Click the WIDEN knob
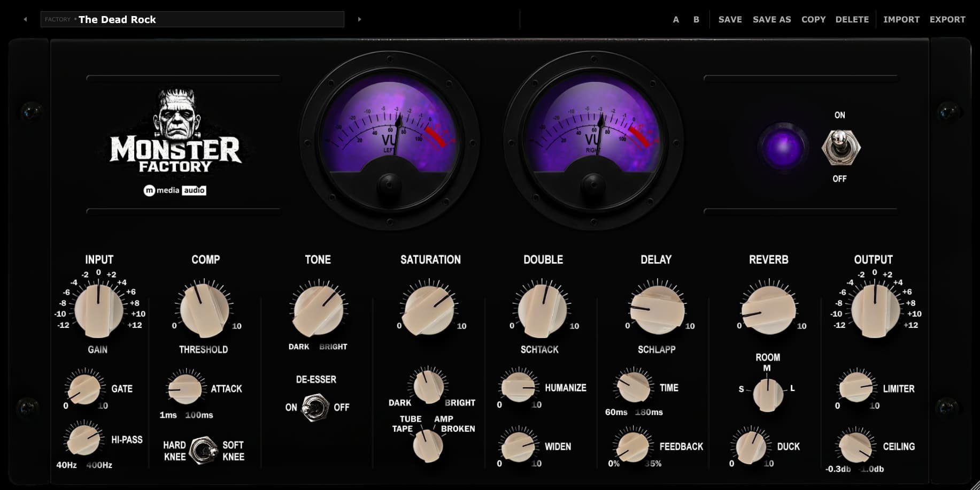 518,446
